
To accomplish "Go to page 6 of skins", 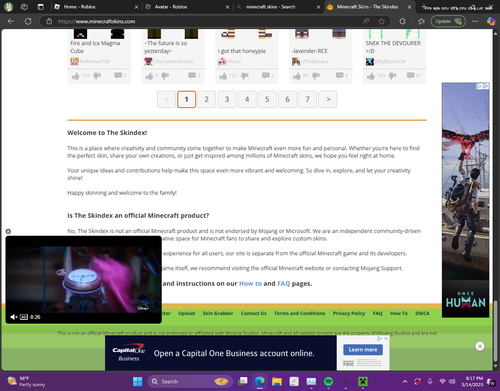I will click(x=287, y=99).
